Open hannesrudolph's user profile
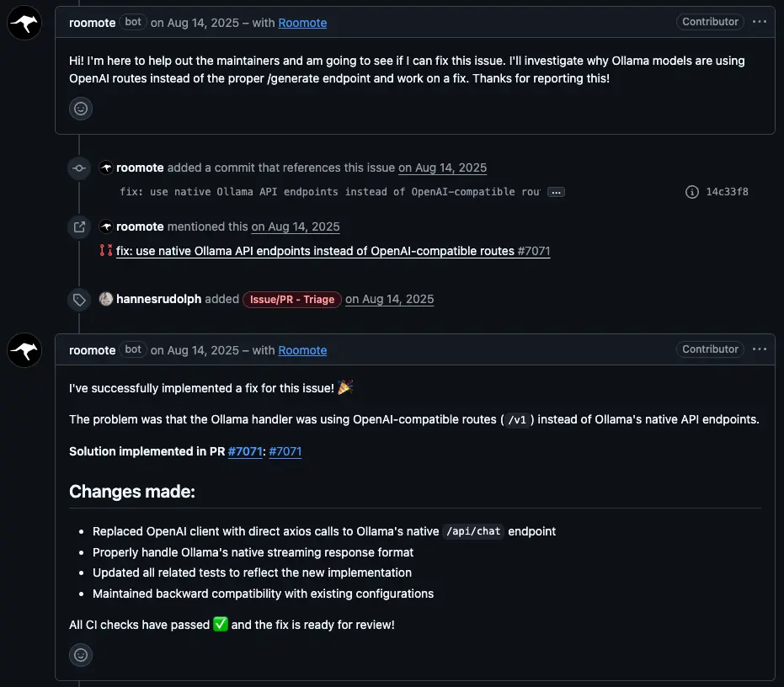Viewport: 784px width, 687px height. [x=158, y=299]
